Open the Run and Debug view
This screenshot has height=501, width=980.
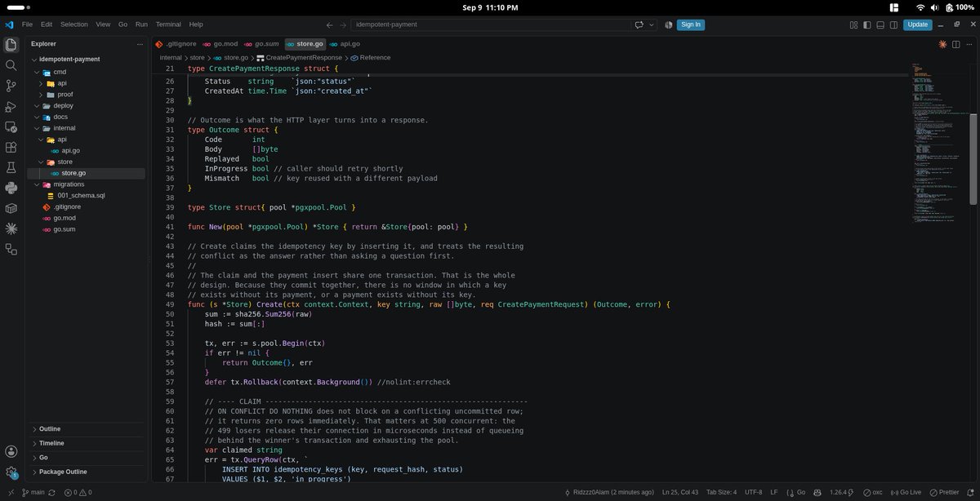(x=11, y=107)
